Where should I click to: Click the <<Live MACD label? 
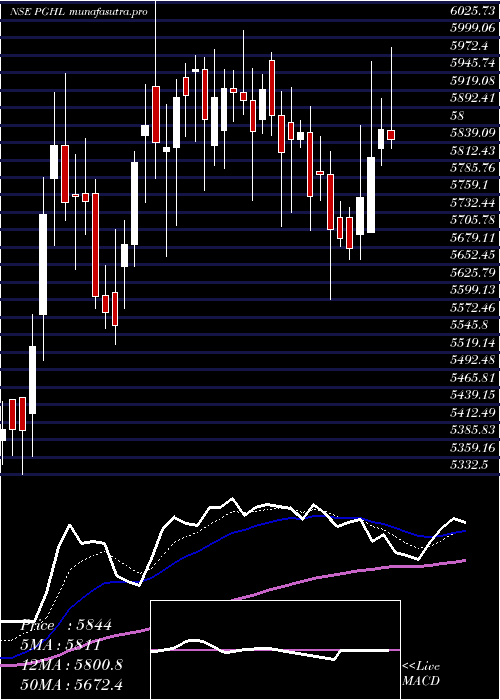click(421, 674)
